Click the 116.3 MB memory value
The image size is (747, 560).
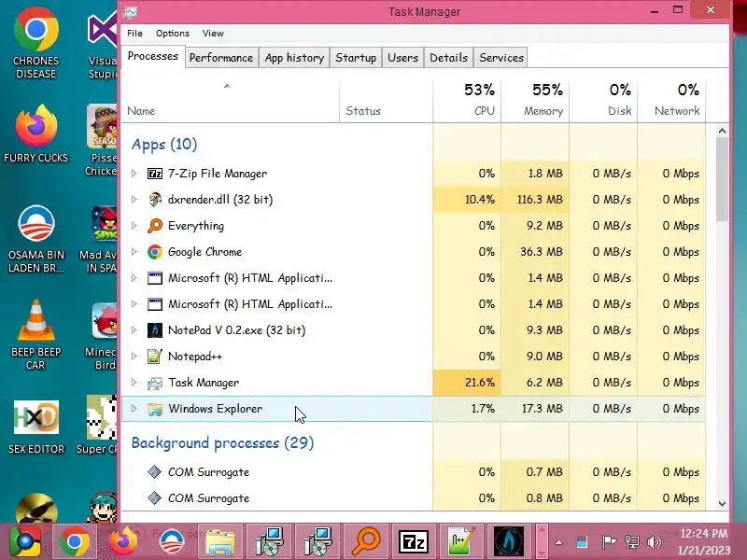click(x=540, y=200)
